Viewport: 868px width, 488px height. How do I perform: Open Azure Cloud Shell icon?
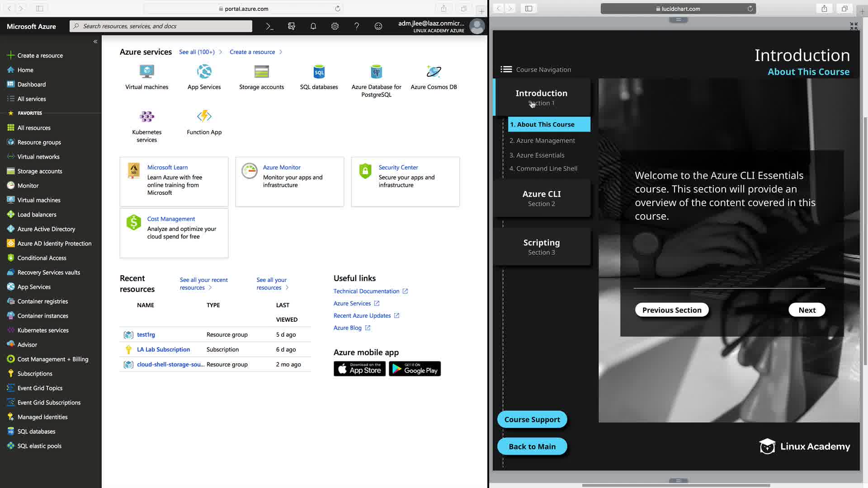(x=269, y=26)
